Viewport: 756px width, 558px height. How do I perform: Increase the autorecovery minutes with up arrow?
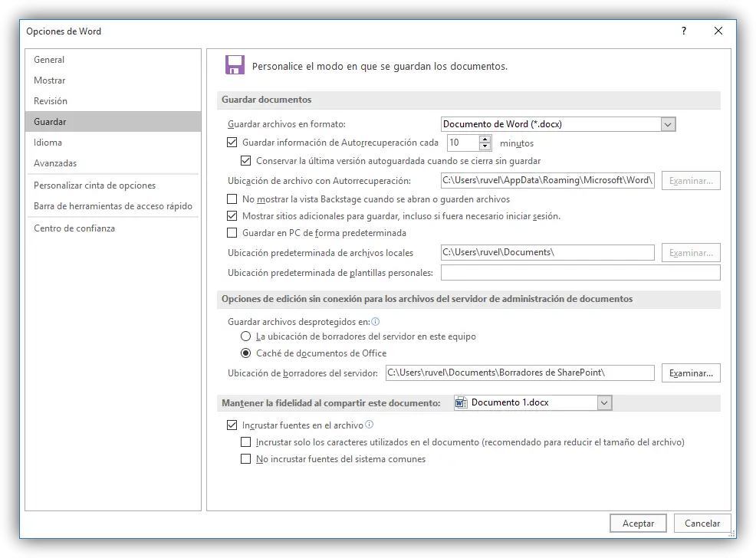point(485,139)
